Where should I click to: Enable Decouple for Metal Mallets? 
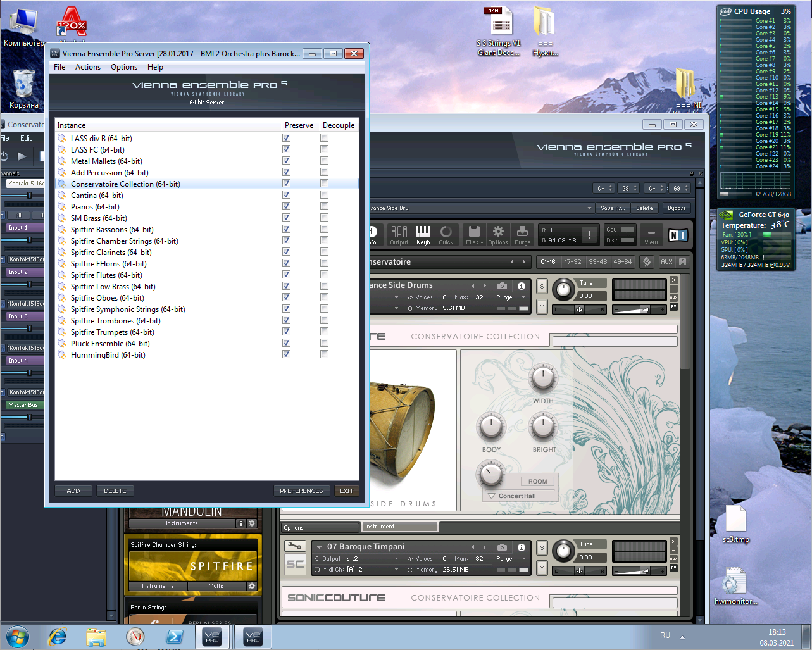324,161
